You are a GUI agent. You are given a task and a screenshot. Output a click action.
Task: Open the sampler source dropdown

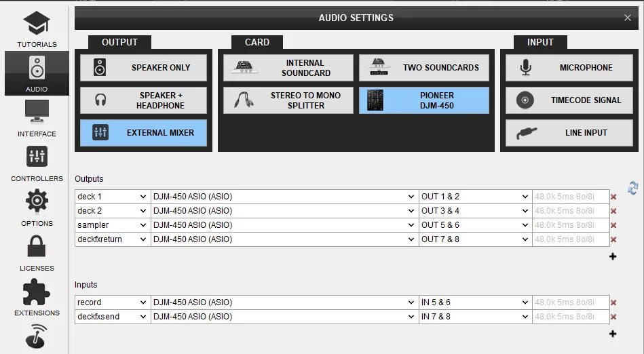(113, 225)
